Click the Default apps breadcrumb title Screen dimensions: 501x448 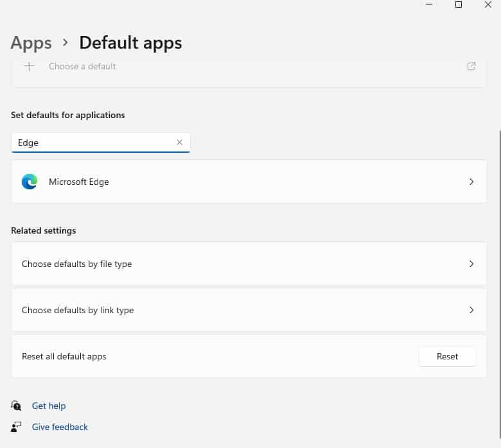click(x=130, y=43)
